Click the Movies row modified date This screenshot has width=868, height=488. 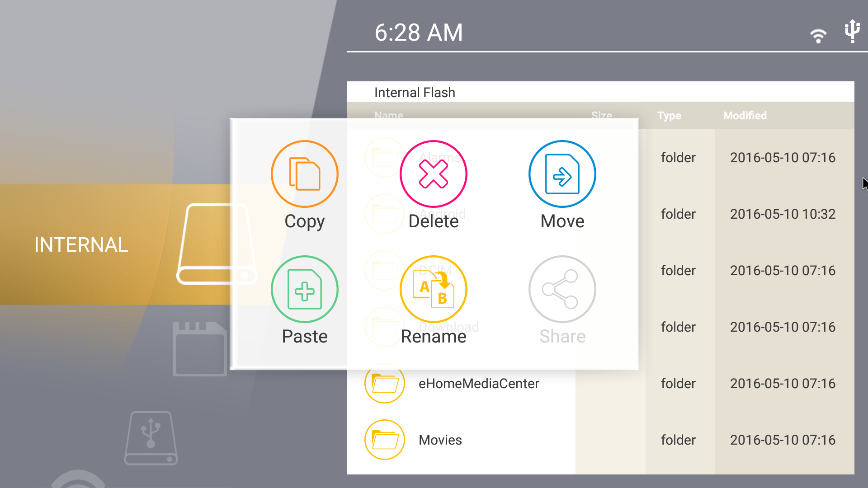[783, 440]
